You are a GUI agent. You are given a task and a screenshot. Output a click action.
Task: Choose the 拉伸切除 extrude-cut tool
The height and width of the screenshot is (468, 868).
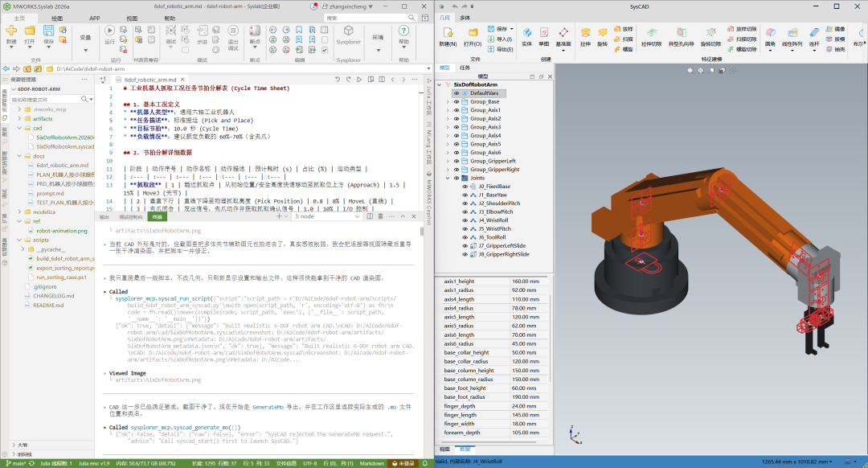pos(651,33)
